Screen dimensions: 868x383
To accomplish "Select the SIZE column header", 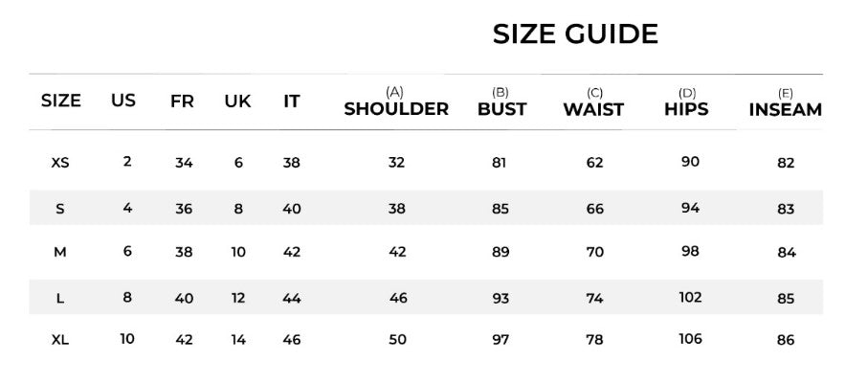I will 61,101.
